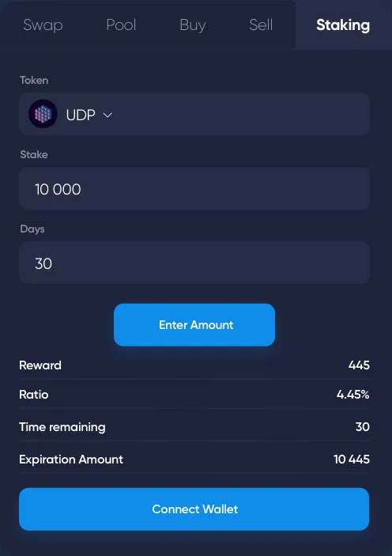Click the Stake field label
This screenshot has width=392, height=556.
pos(34,154)
